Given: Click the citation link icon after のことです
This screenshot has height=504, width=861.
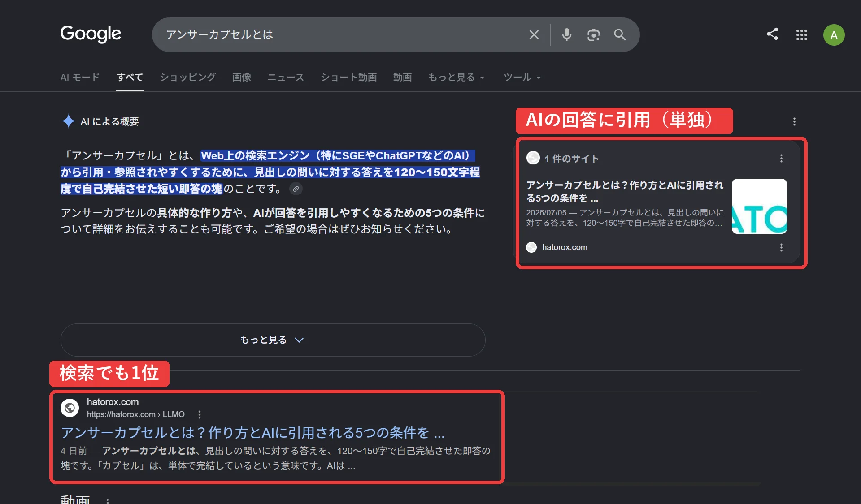Looking at the screenshot, I should click(296, 189).
